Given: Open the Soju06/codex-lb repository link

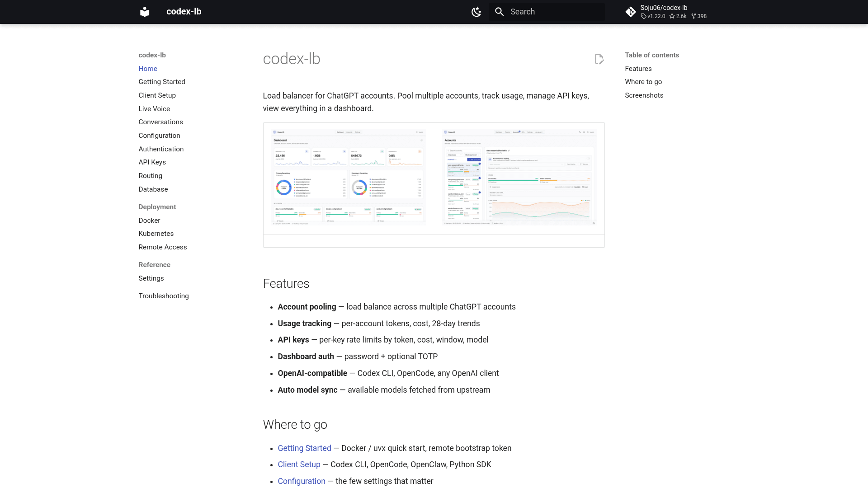Looking at the screenshot, I should [666, 12].
